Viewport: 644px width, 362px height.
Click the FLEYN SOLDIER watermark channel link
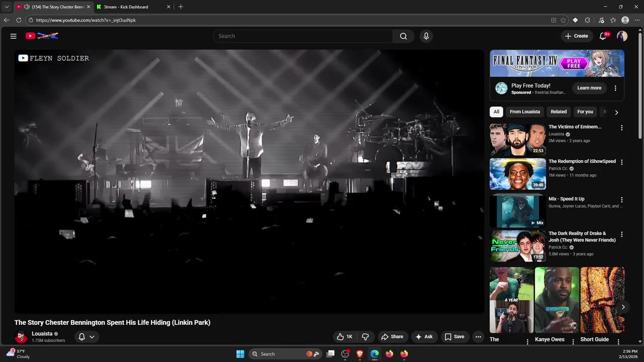(54, 58)
